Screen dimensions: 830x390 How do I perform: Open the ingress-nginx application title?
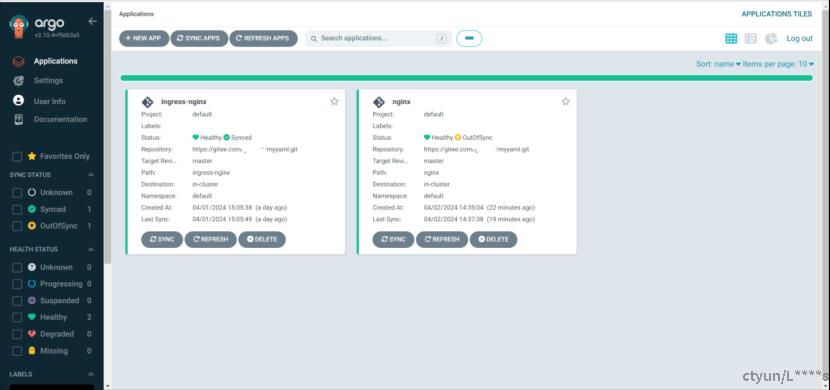coord(184,102)
